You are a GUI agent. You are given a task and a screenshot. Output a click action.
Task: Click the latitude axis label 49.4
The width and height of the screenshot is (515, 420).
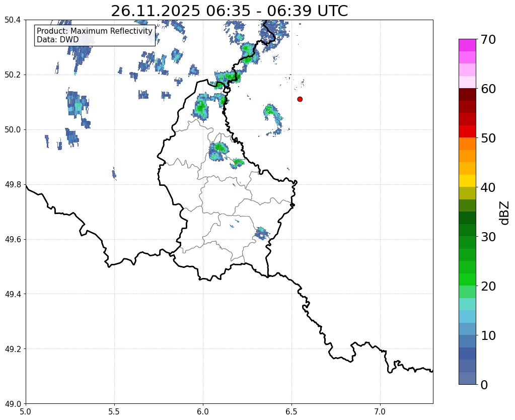[13, 294]
